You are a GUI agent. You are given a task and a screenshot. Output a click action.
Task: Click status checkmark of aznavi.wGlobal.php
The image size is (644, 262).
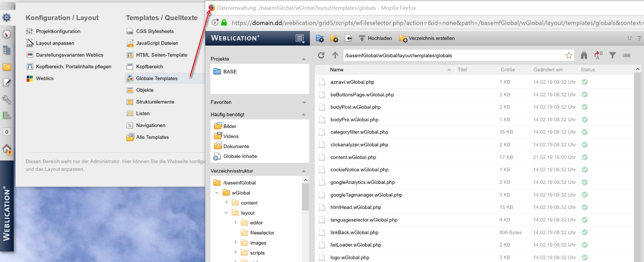coord(585,82)
